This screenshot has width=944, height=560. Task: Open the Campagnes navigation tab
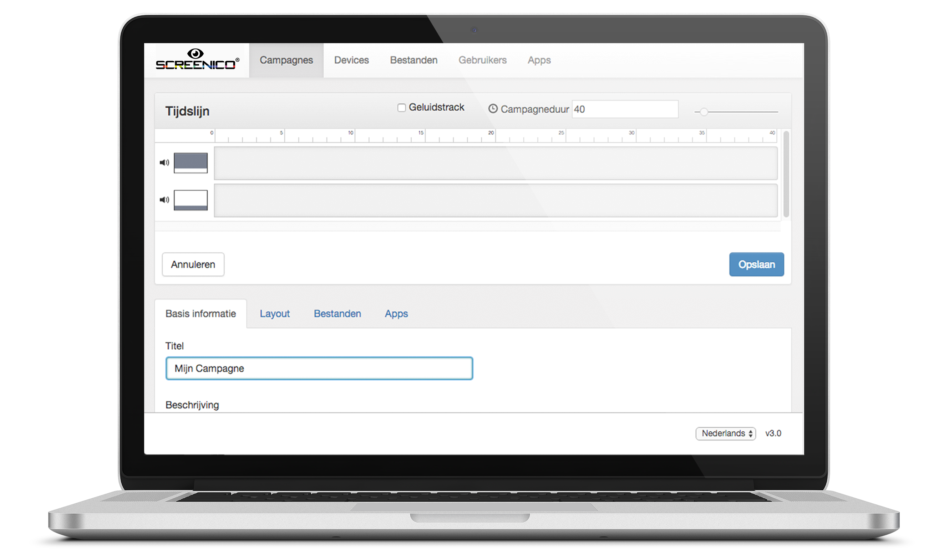[x=286, y=60]
